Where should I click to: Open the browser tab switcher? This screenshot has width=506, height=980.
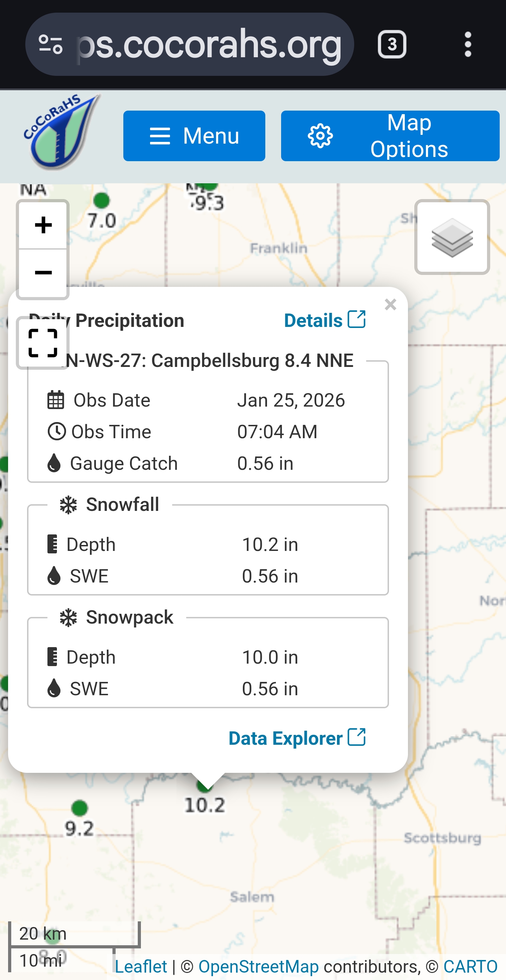[392, 45]
